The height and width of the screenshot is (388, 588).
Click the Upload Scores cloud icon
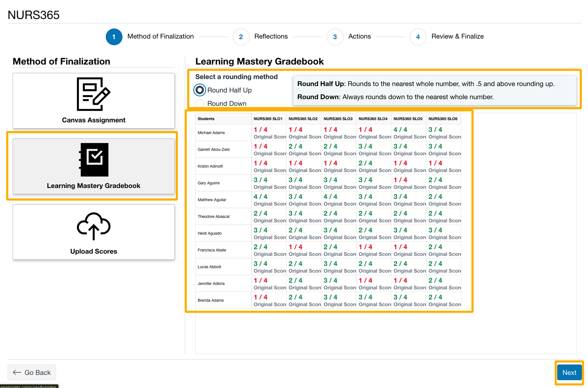coord(93,226)
